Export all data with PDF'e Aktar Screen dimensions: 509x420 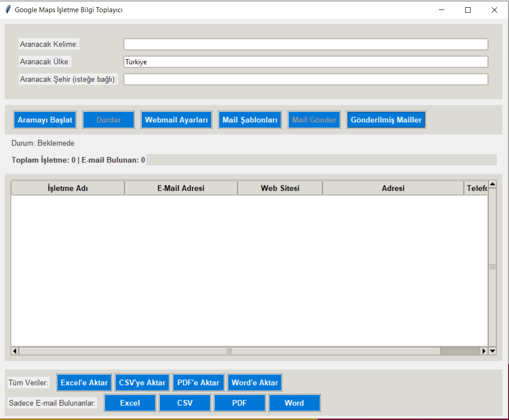point(198,383)
